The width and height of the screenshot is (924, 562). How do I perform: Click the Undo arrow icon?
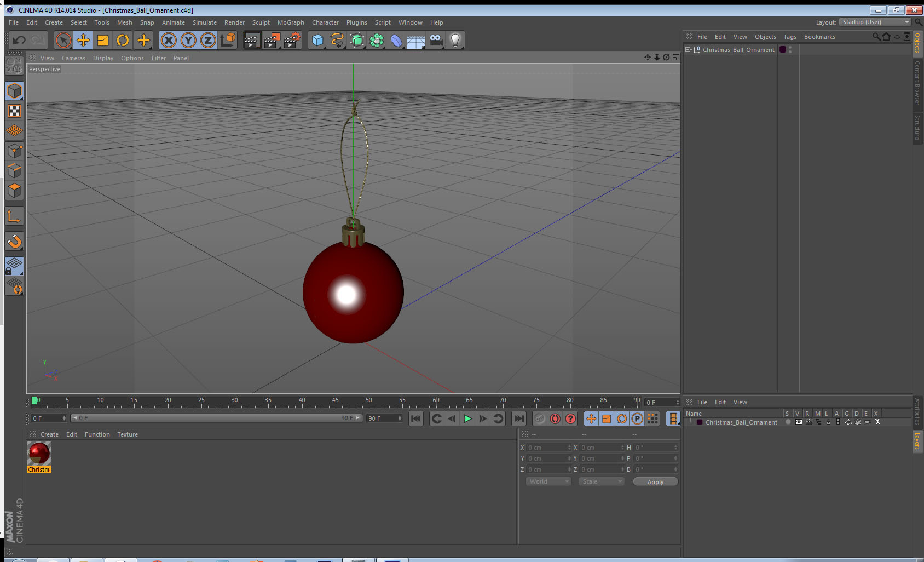click(19, 40)
